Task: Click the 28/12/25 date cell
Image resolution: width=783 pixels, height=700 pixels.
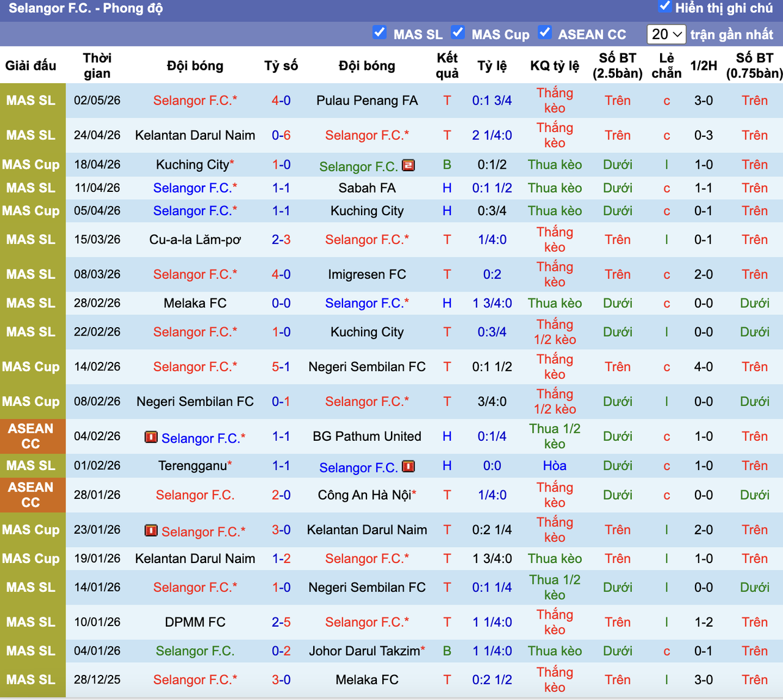Action: (x=97, y=680)
